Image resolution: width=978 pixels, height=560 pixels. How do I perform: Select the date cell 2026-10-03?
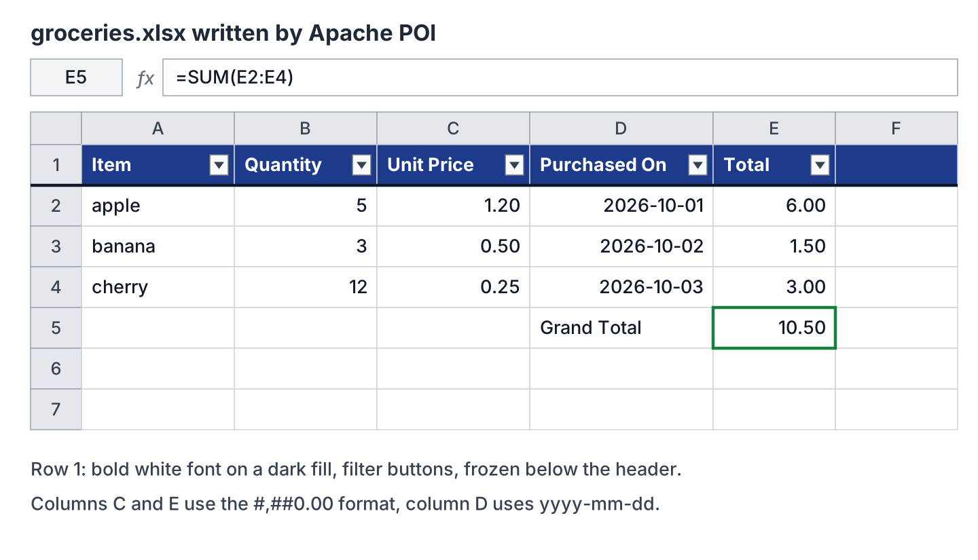621,287
